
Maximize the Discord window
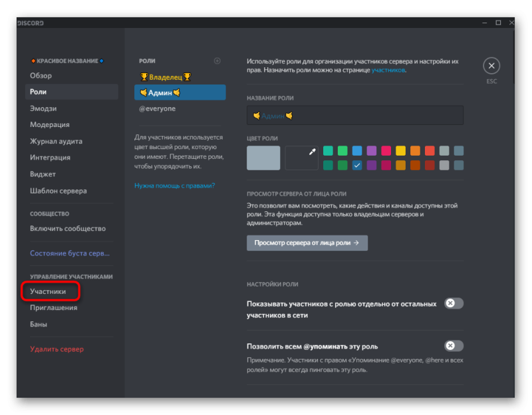click(498, 23)
